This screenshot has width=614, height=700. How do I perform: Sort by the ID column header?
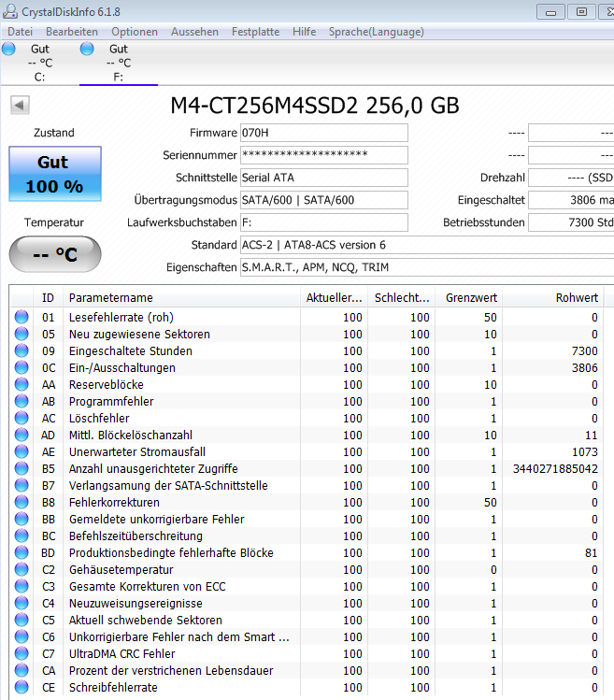click(48, 298)
